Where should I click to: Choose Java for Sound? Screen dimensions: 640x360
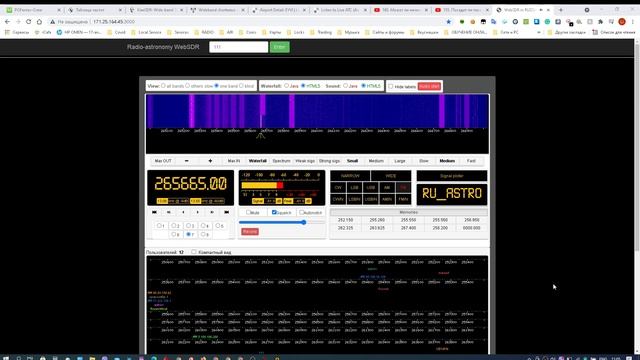[345, 86]
